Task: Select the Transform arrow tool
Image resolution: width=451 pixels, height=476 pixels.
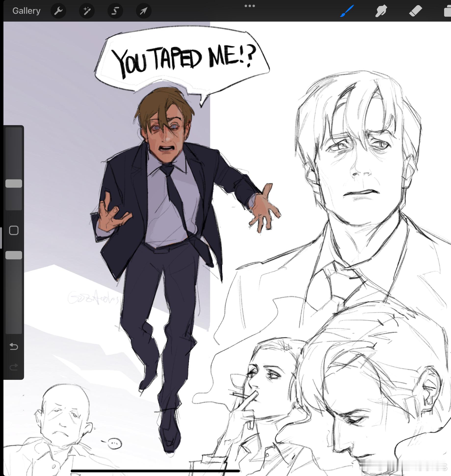Action: point(144,11)
